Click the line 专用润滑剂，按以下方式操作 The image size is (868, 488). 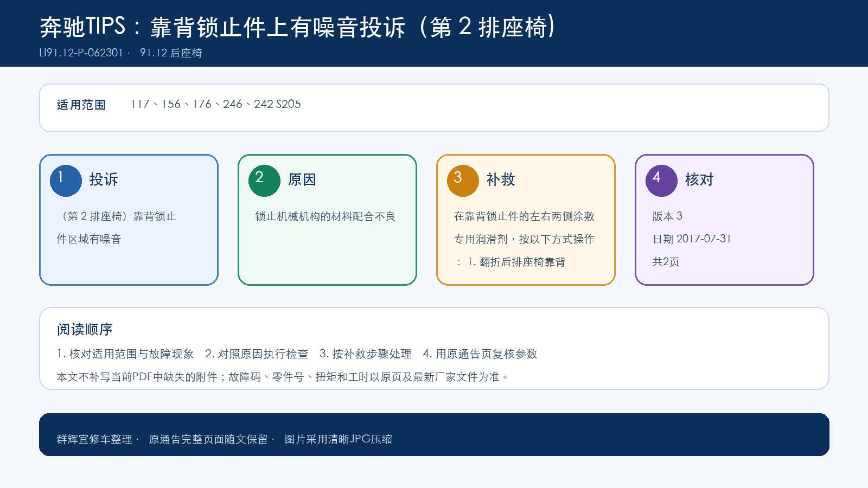[x=524, y=239]
